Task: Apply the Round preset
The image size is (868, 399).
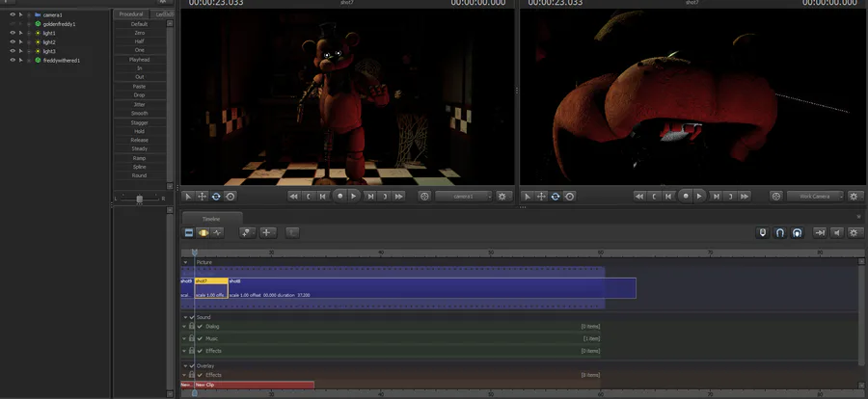Action: point(140,175)
